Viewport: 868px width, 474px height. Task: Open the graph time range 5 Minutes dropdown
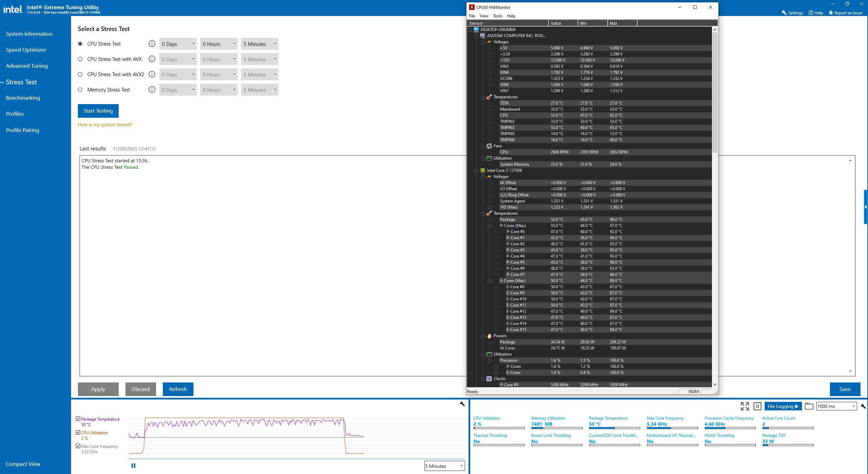pyautogui.click(x=444, y=466)
